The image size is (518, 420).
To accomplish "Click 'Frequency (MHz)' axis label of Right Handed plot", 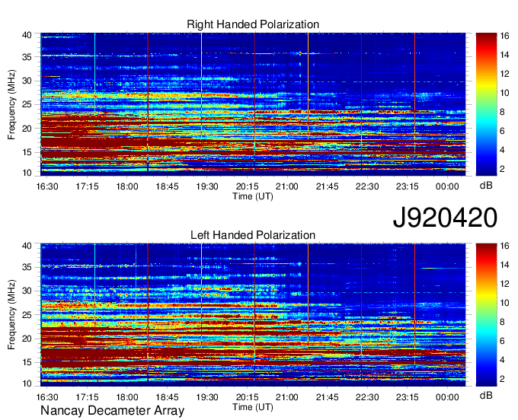I will [11, 104].
